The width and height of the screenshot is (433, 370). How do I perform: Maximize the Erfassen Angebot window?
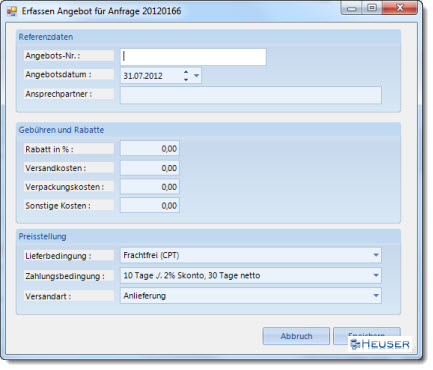(372, 8)
